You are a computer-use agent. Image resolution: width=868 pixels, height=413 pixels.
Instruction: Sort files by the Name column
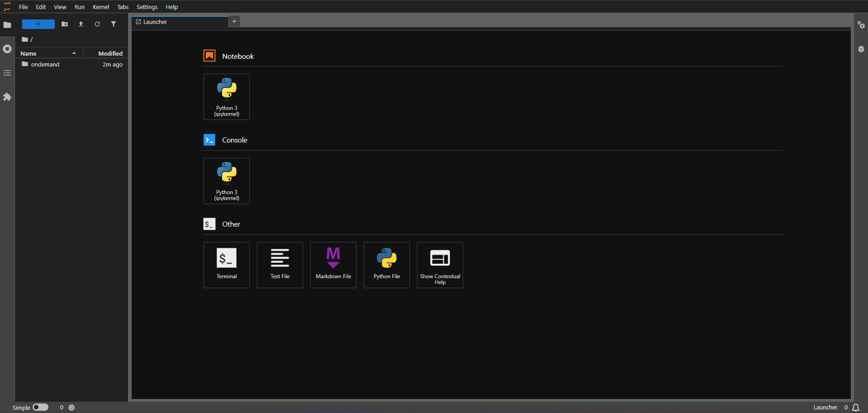pos(28,53)
